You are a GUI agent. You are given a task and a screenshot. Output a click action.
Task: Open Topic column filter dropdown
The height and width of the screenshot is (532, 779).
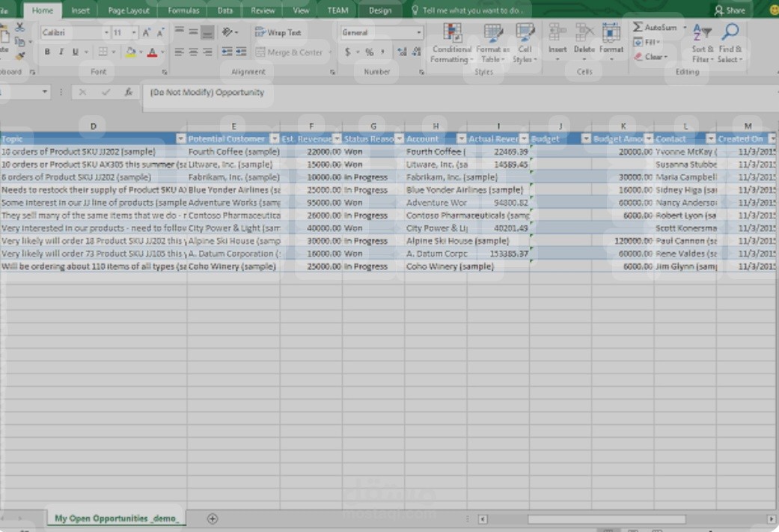tap(181, 139)
